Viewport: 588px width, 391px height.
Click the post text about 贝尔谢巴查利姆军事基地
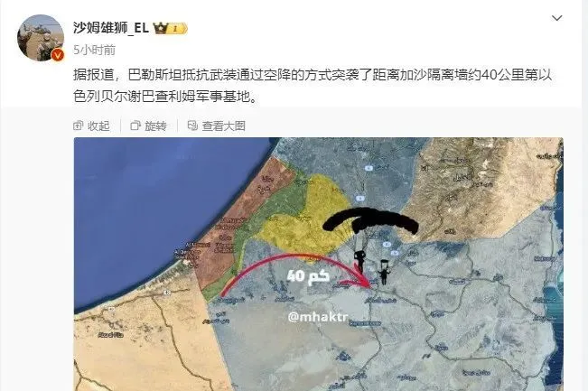(313, 86)
